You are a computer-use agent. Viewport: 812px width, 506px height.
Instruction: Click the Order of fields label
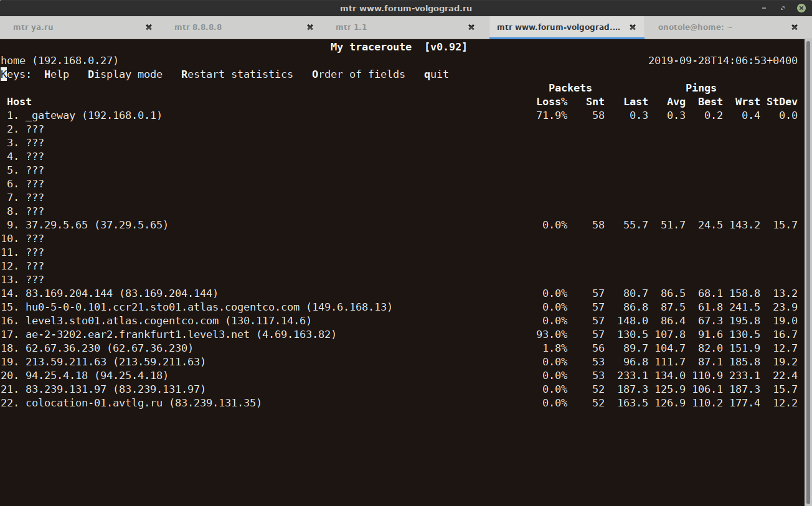click(x=358, y=74)
